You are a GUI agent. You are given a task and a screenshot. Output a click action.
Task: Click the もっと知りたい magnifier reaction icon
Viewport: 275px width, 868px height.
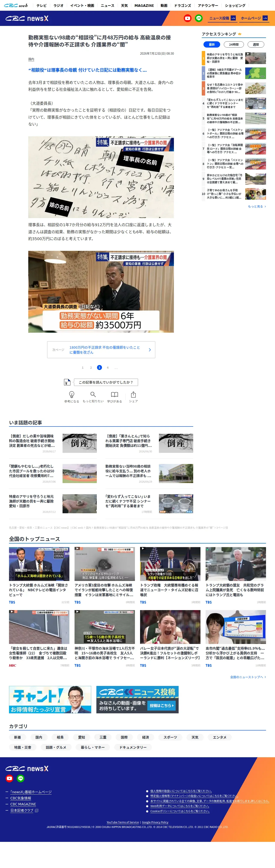click(93, 394)
